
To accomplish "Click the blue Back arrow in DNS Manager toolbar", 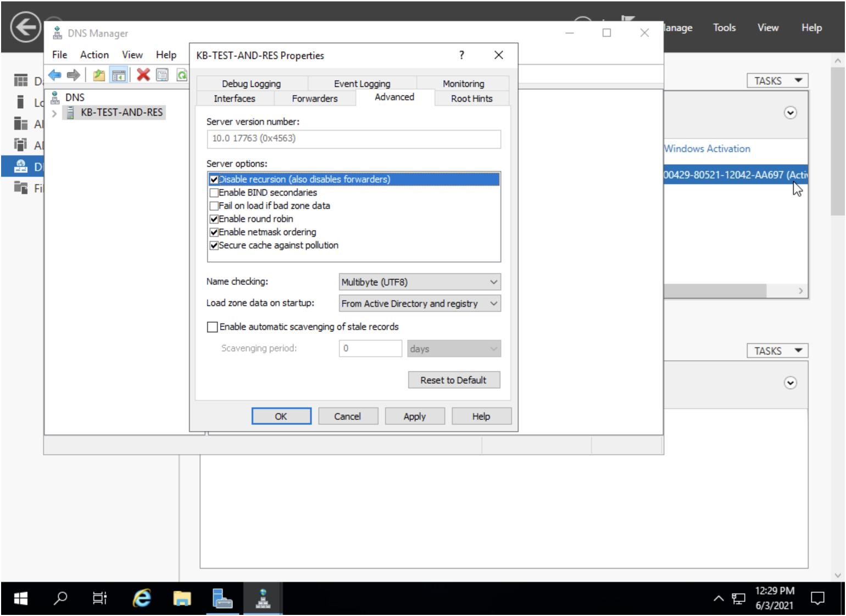I will (54, 75).
